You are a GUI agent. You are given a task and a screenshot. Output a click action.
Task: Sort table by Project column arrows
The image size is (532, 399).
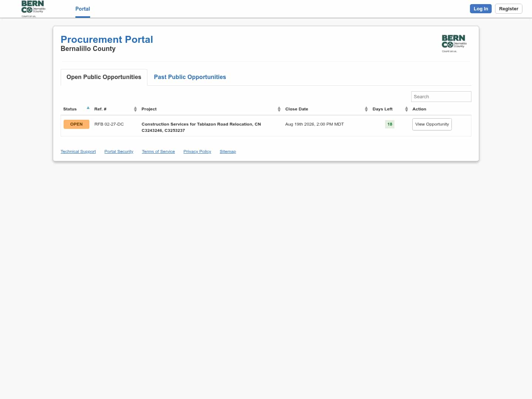pyautogui.click(x=279, y=109)
